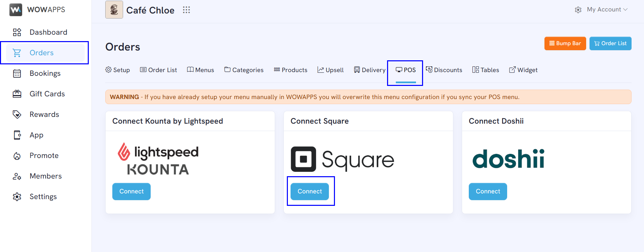Switch to the Products tab

291,70
